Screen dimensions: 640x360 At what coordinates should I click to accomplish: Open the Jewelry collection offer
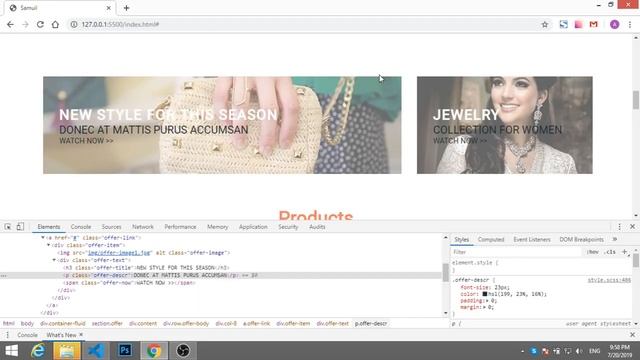point(504,125)
